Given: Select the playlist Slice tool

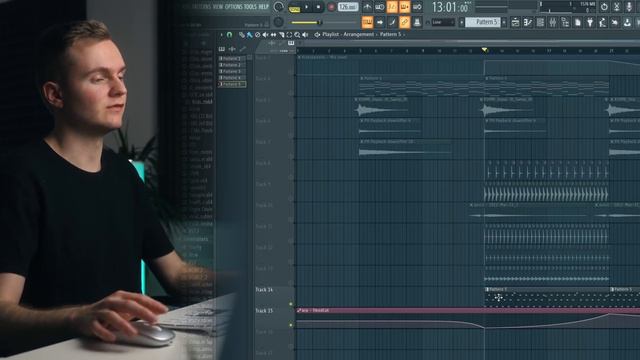Looking at the screenshot, I should pyautogui.click(x=282, y=35).
